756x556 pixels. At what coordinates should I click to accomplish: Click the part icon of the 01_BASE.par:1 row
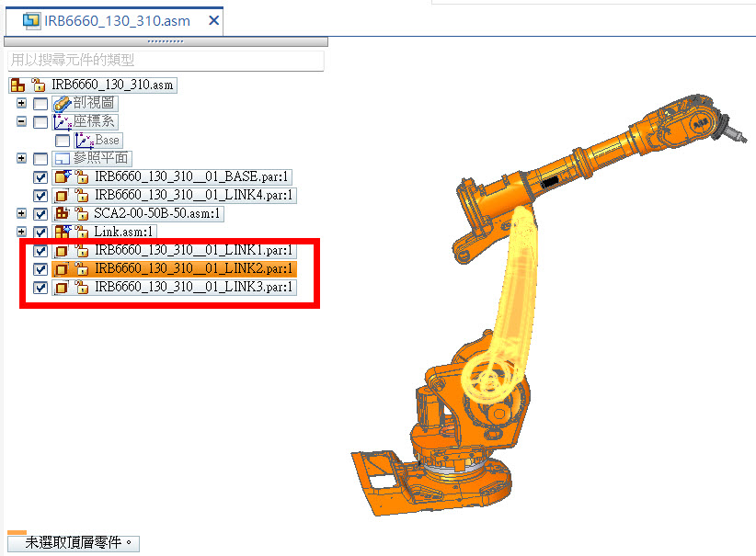[63, 176]
